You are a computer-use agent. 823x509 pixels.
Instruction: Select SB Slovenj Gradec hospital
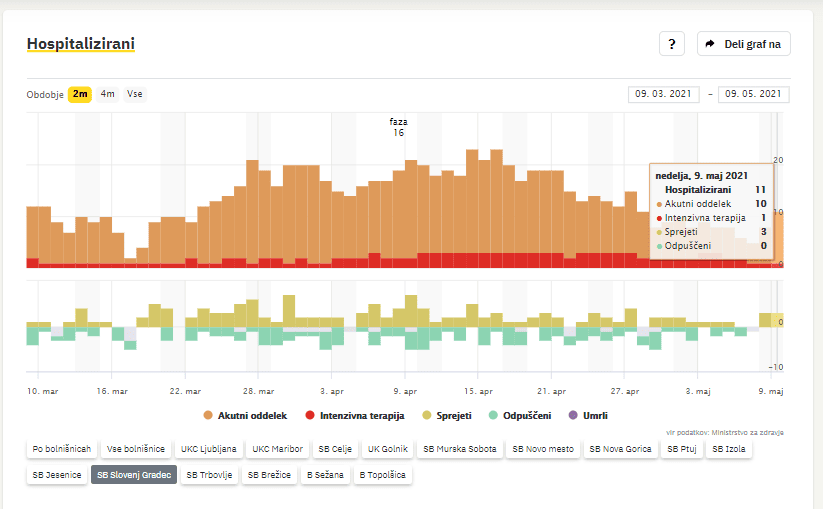[x=134, y=475]
